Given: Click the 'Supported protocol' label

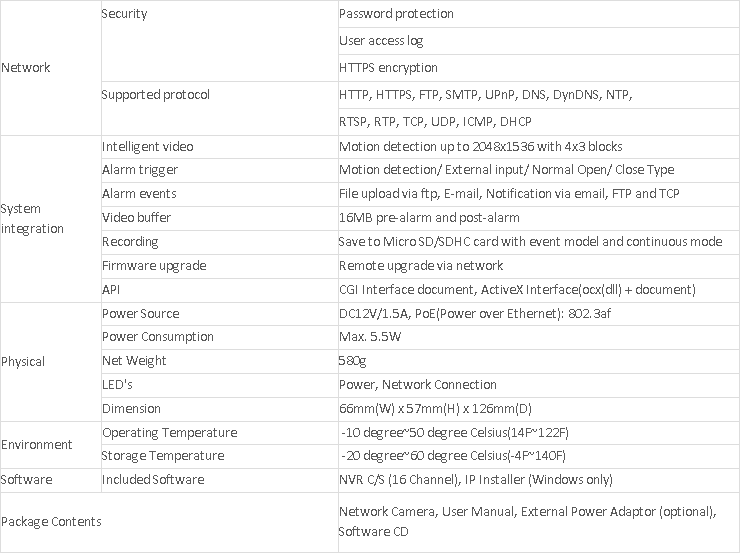Looking at the screenshot, I should (x=155, y=95).
